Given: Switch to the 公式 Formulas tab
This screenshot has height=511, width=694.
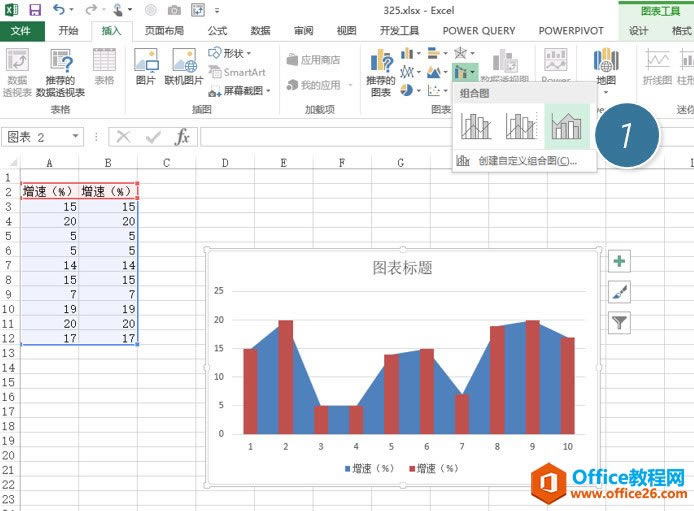Looking at the screenshot, I should (x=217, y=31).
